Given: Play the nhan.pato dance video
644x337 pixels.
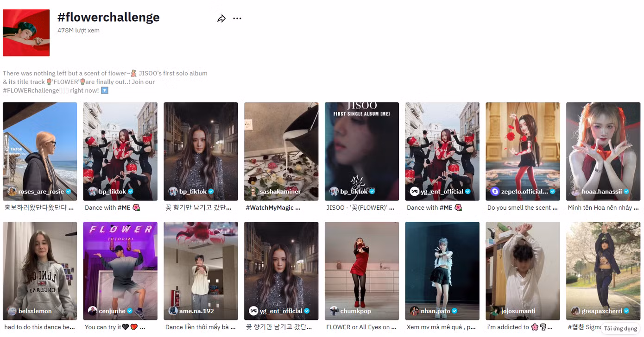Looking at the screenshot, I should tap(442, 271).
